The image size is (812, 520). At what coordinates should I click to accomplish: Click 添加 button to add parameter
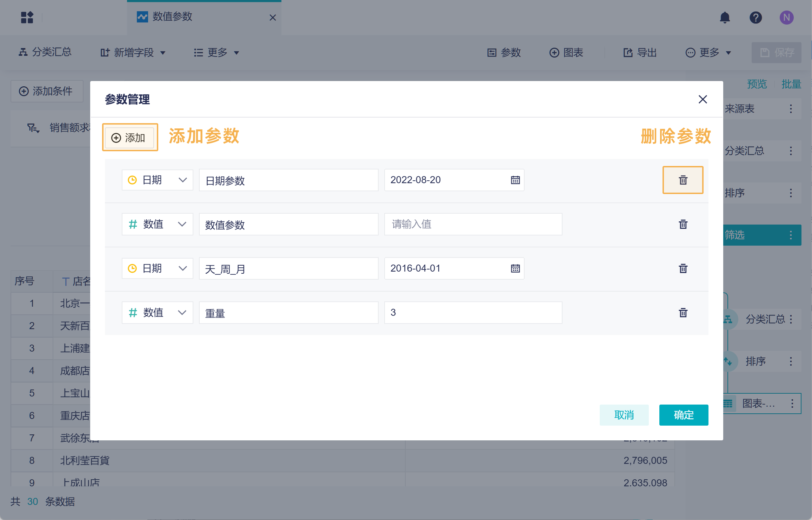click(129, 138)
